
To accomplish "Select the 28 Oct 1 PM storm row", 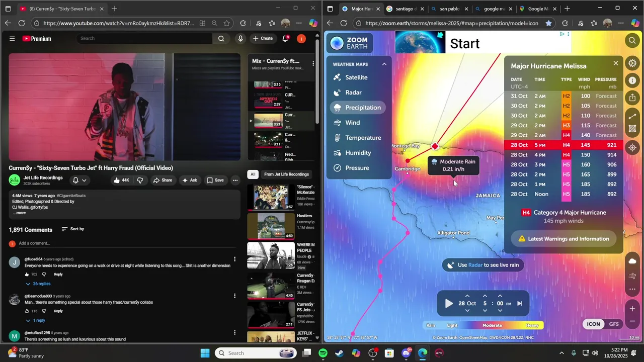I will pos(563,185).
